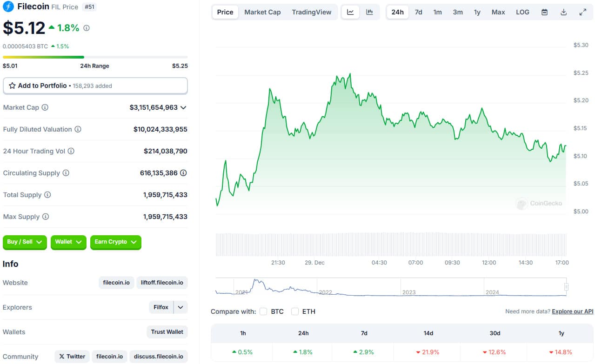Open the Filfox explorer link

[161, 307]
